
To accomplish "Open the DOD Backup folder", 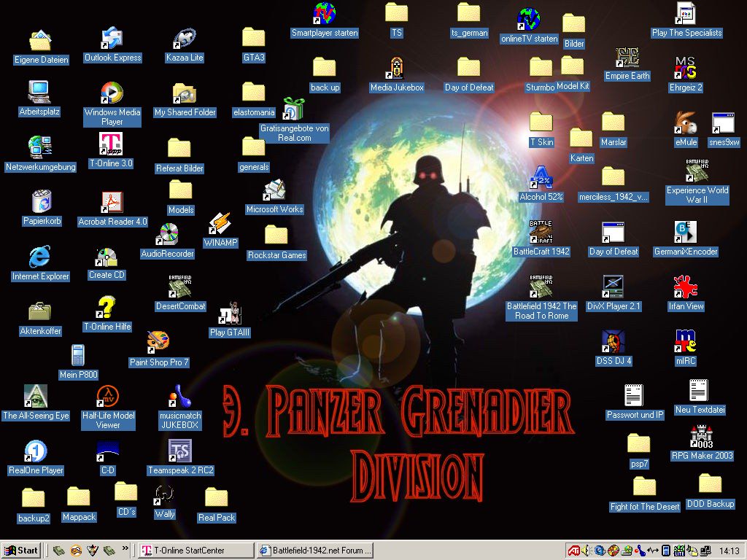I will 710,484.
